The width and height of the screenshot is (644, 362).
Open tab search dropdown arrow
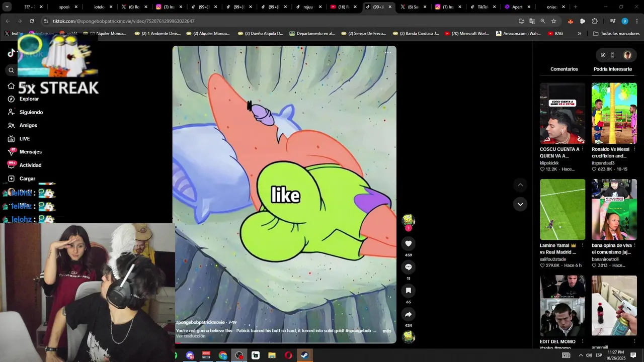pos(7,7)
